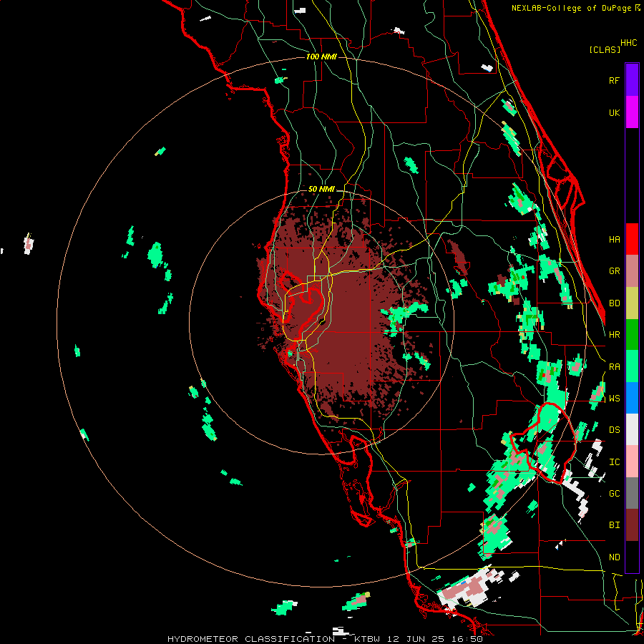Pick the white DS legend swatch
The image size is (644, 644).
(632, 429)
